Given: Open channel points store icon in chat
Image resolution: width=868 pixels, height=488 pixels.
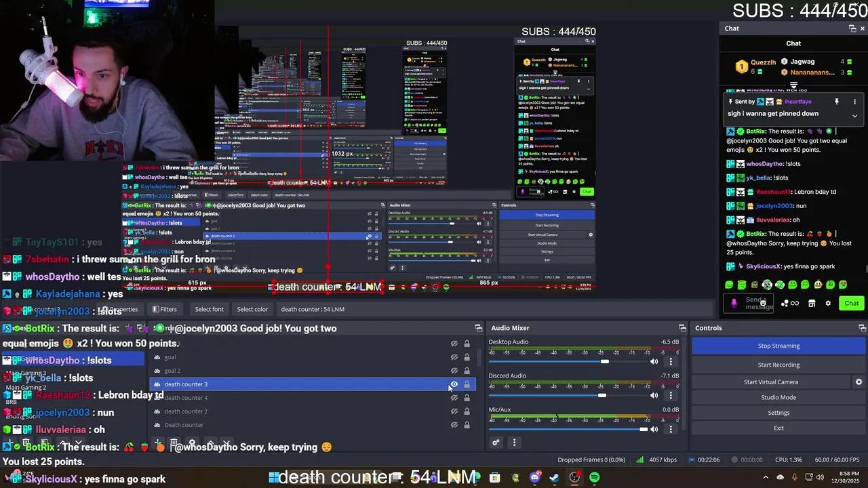Looking at the screenshot, I should click(x=812, y=304).
